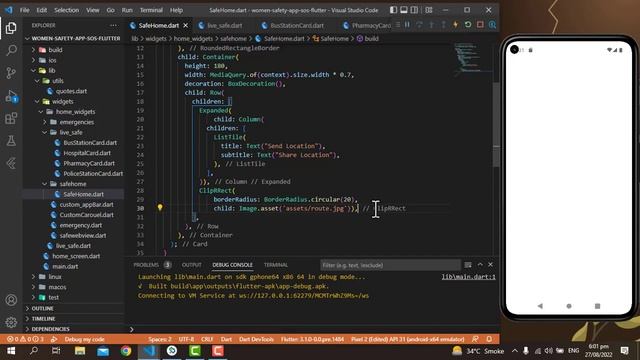Click the lightbulb code action on line 30
Screen dimensions: 640x360
pyautogui.click(x=160, y=208)
